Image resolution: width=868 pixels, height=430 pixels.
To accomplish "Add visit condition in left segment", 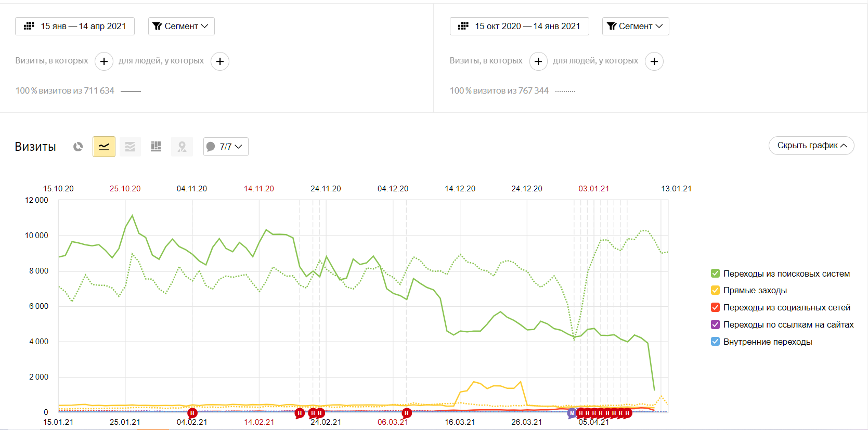I will coord(104,61).
